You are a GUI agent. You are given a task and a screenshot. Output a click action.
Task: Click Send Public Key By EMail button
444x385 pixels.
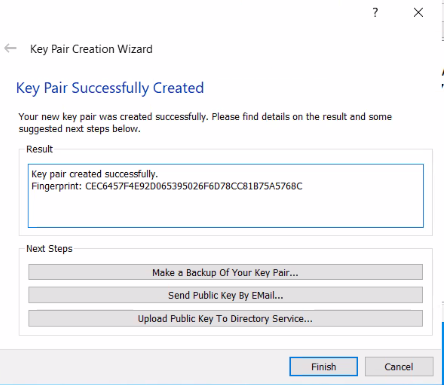pyautogui.click(x=225, y=295)
